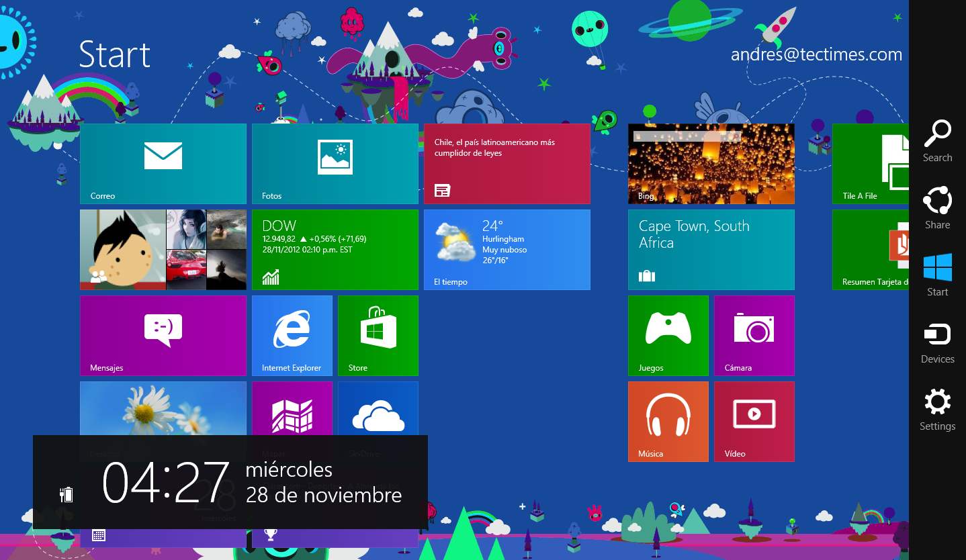Click the timestamp "28/11/2012 02:10 p.m. EST"

(307, 250)
